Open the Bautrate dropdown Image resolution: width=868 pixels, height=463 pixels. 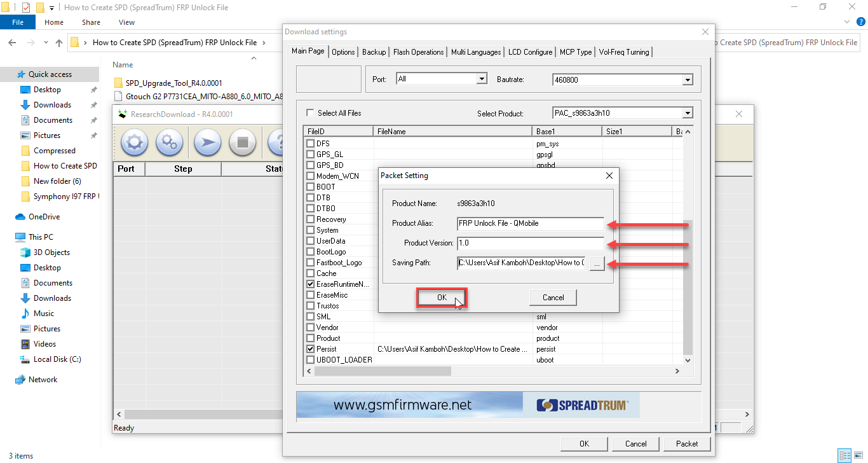point(687,79)
